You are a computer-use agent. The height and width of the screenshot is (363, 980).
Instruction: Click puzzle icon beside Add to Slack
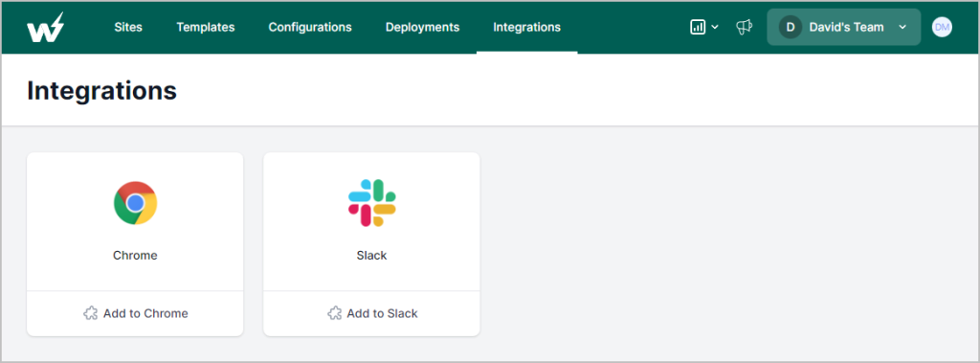[x=334, y=313]
